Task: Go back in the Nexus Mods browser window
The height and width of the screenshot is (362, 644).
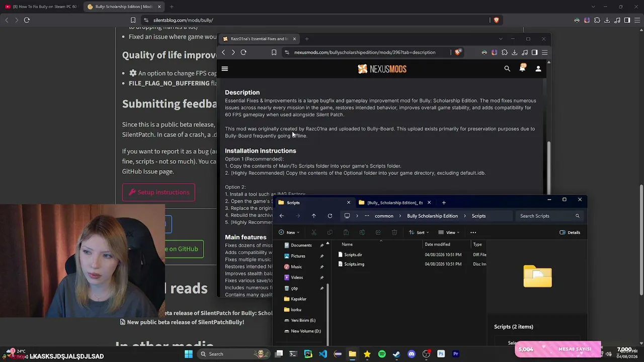Action: 223,52
